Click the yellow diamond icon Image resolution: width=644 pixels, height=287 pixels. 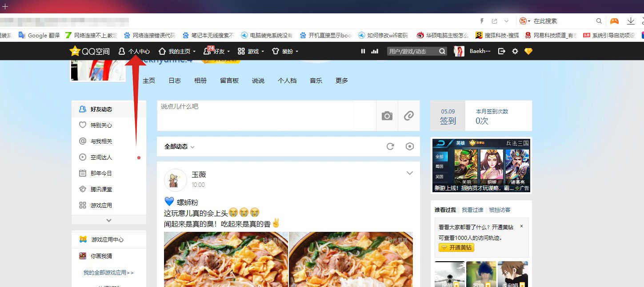pyautogui.click(x=528, y=52)
